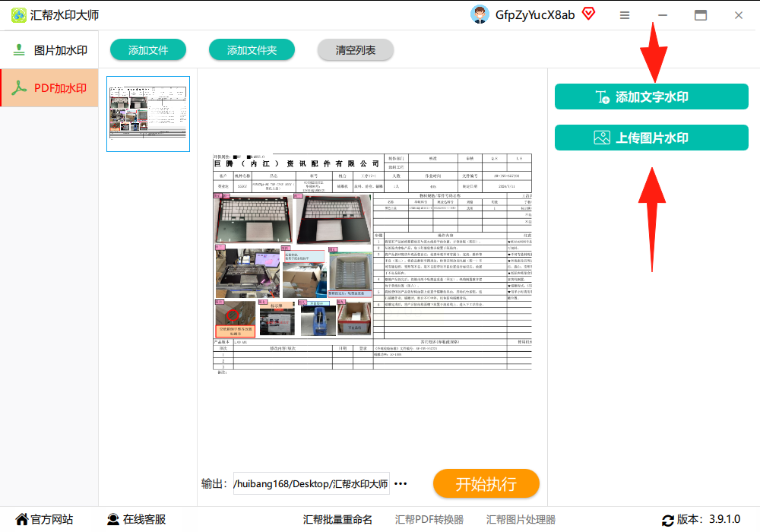
Task: Open the user avatar profile
Action: 480,14
